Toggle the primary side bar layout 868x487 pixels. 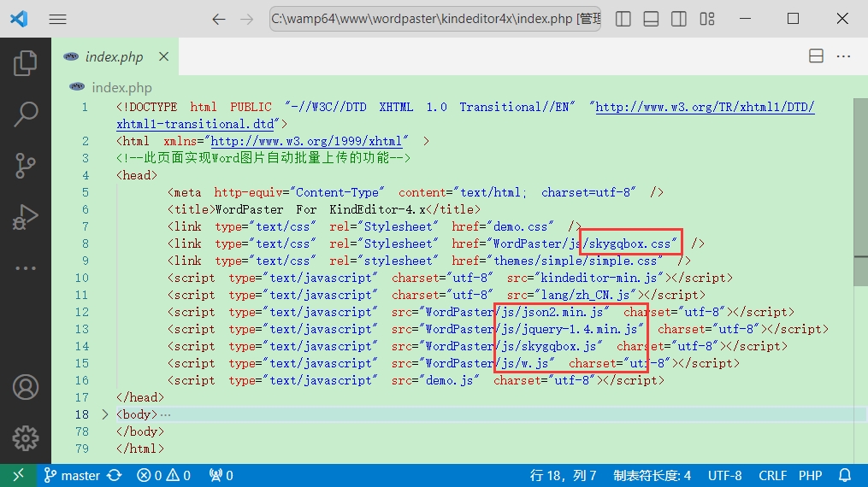[623, 19]
